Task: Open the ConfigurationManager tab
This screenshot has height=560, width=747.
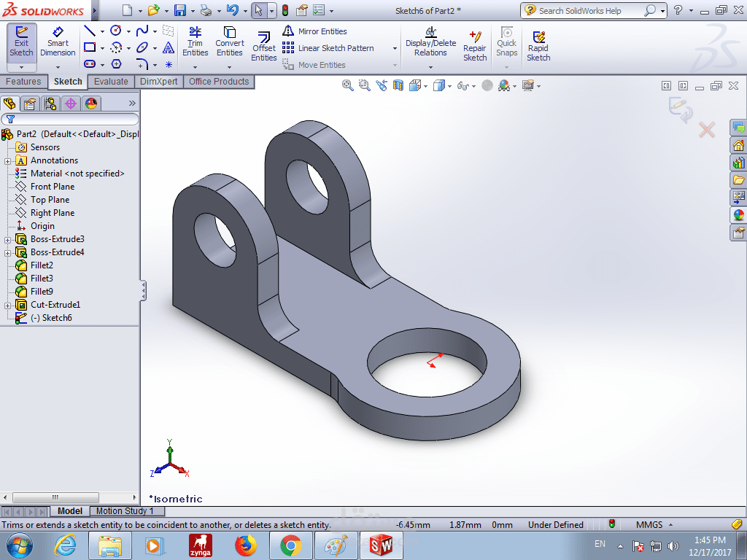Action: point(50,104)
